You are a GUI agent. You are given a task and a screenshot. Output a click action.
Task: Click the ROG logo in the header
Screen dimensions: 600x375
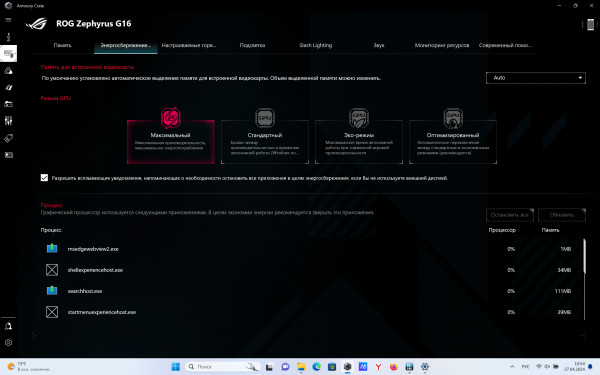36,24
